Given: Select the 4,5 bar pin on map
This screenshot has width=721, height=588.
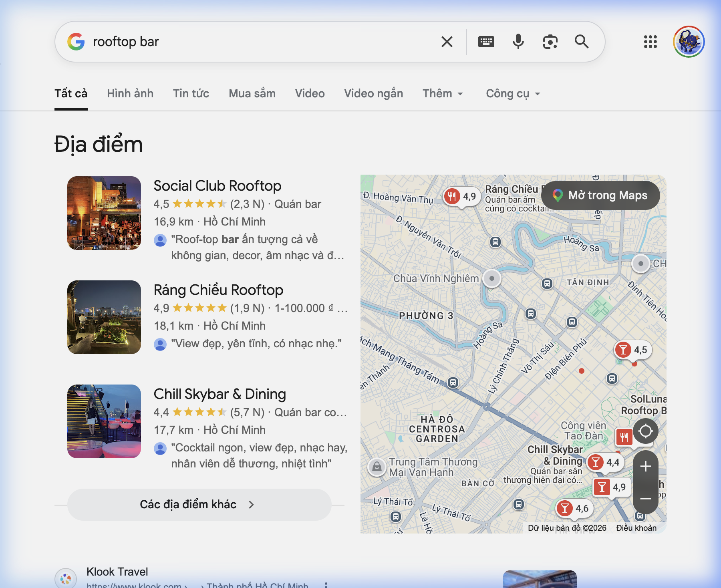Looking at the screenshot, I should click(x=633, y=350).
